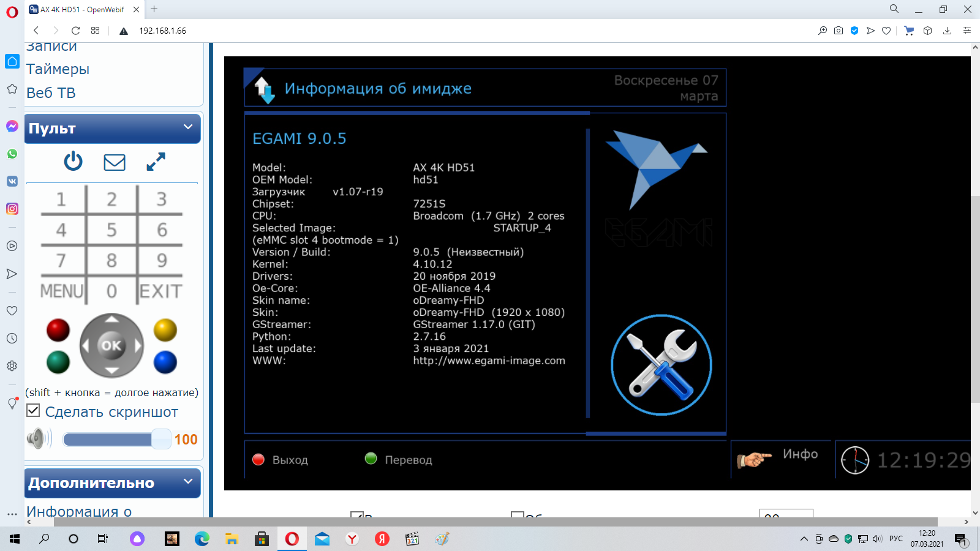The width and height of the screenshot is (980, 551).
Task: Click the remote down arrow
Action: click(x=111, y=371)
